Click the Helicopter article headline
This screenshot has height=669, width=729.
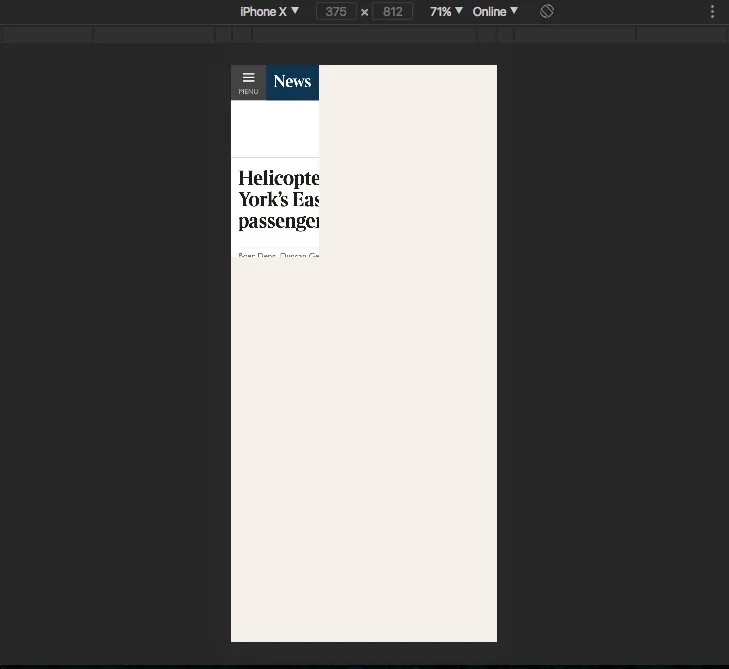(278, 199)
